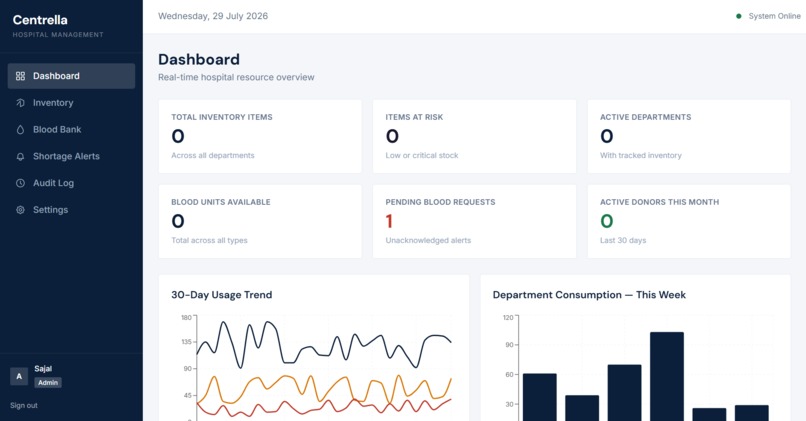Open the Audit Log page

click(71, 183)
